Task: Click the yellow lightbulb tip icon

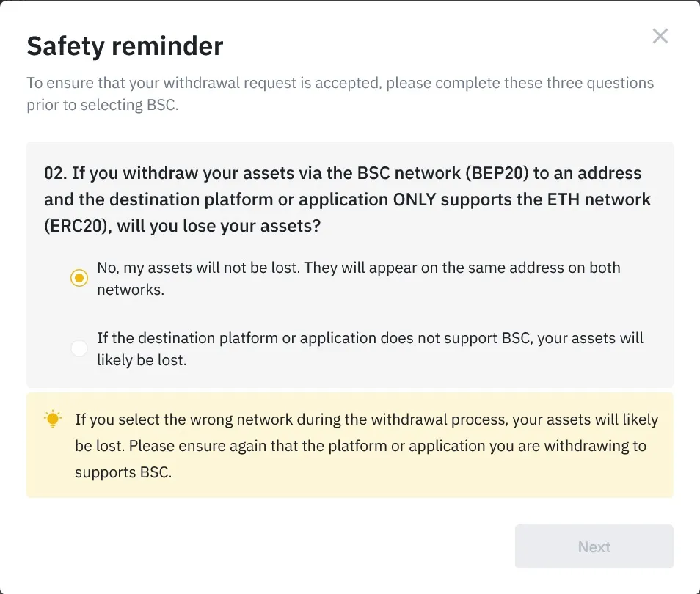Action: point(53,419)
